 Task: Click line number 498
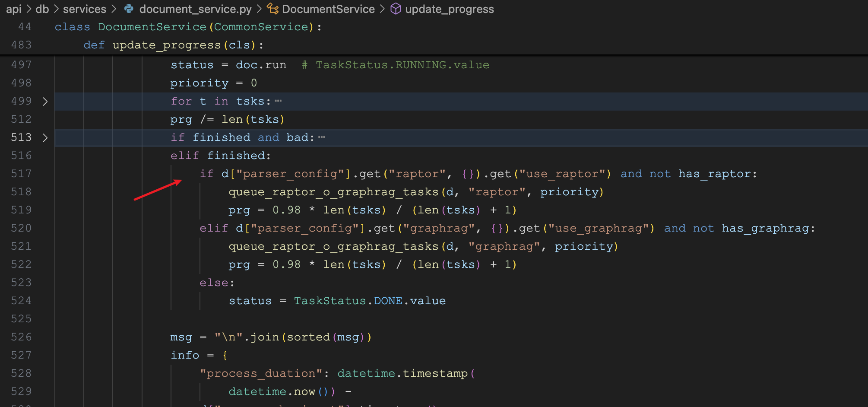coord(21,83)
